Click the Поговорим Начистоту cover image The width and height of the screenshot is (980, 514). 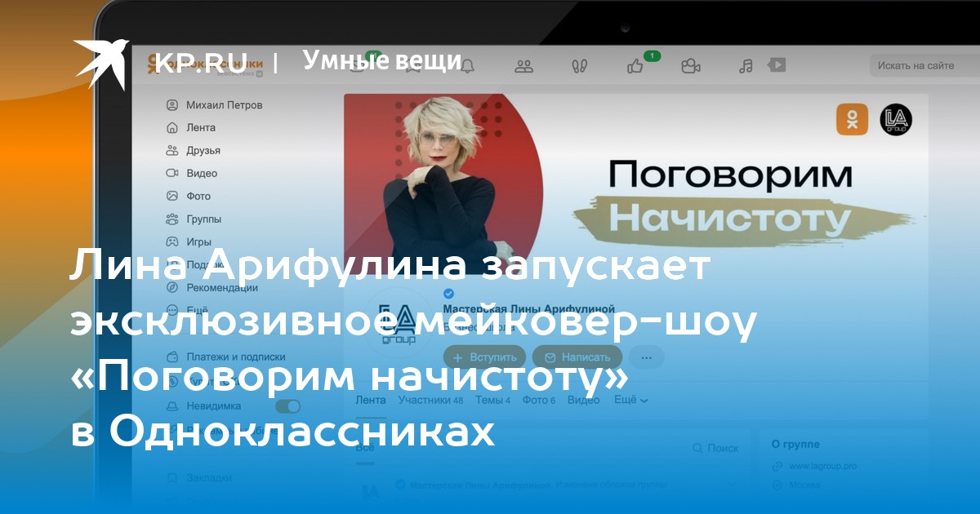[x=636, y=184]
